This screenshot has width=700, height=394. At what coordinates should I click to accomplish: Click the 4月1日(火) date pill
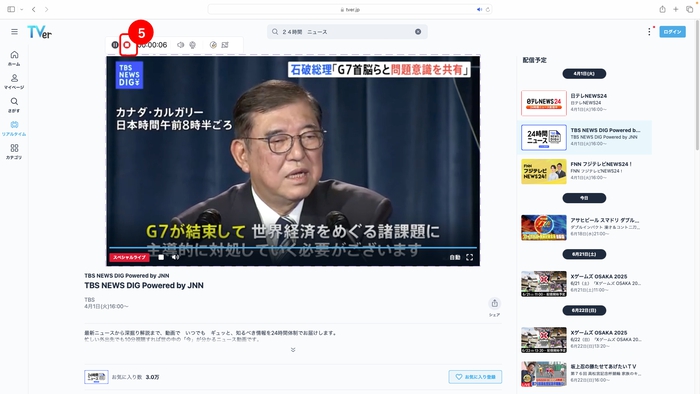pyautogui.click(x=584, y=74)
